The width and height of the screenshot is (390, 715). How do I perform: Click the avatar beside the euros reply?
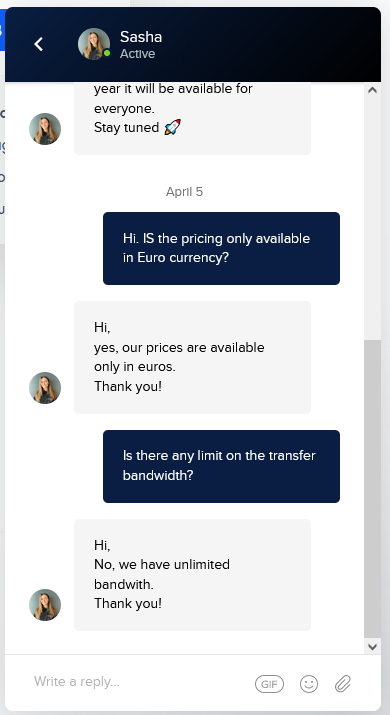pos(45,388)
